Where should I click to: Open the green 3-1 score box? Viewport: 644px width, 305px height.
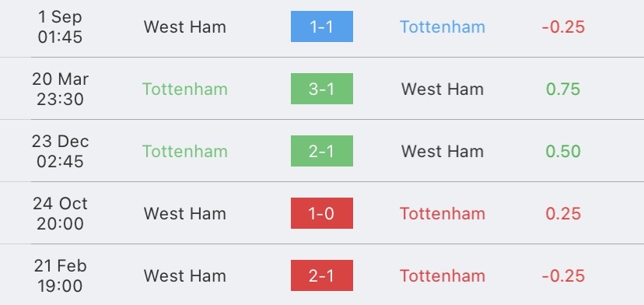[321, 89]
